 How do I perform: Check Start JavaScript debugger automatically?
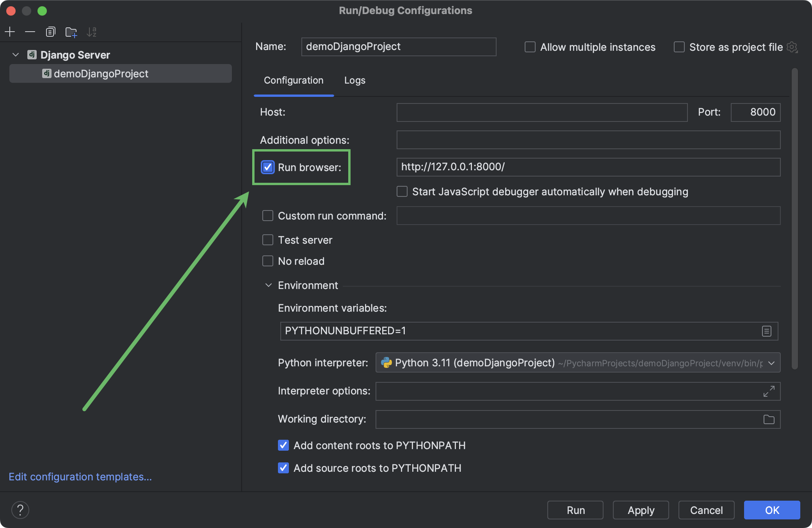click(402, 191)
